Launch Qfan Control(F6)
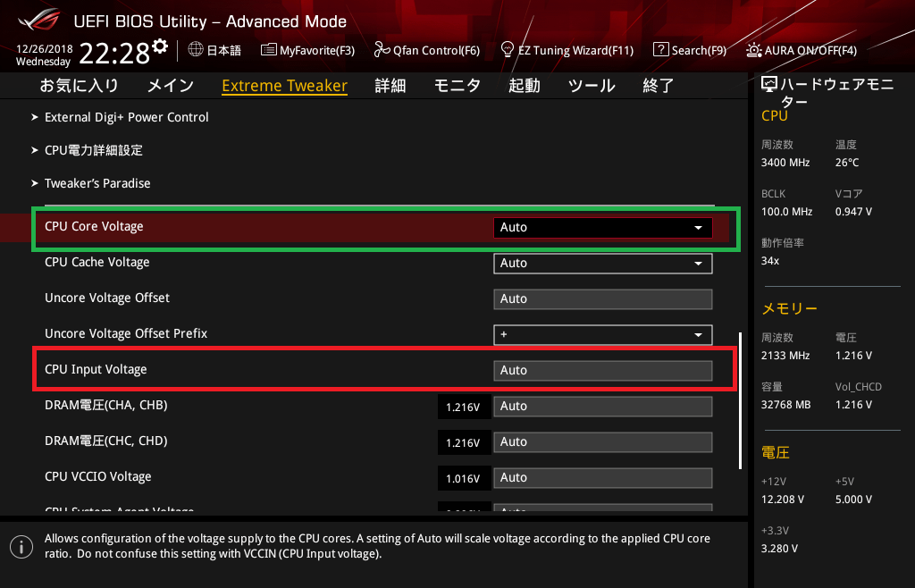Screen dimensions: 915x588 (x=436, y=50)
